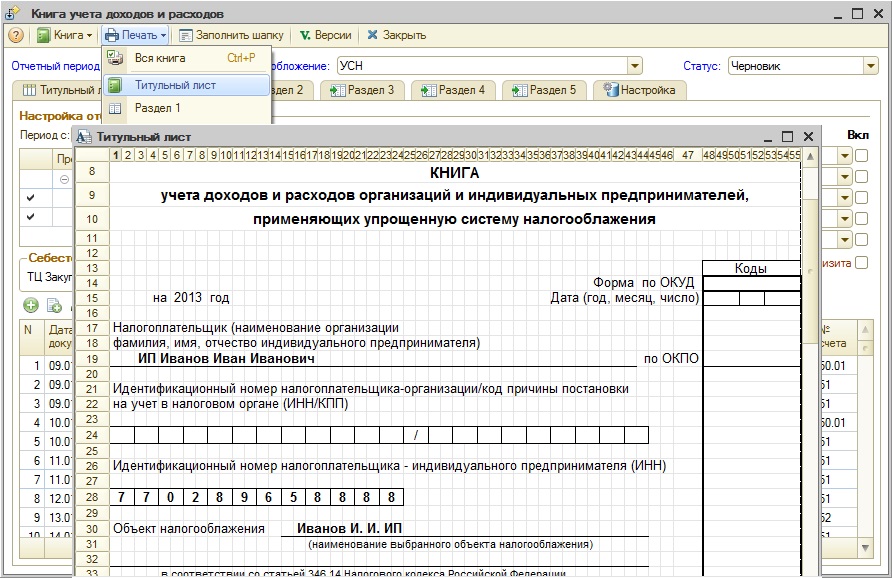Click the copy row icon beside the green plus
892x578 pixels.
point(55,305)
